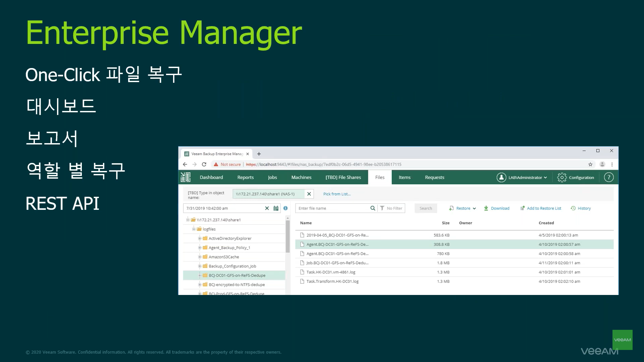Clear the \\172.21.237.140\share1 object name field
Screen dimensions: 644x362
(309, 194)
